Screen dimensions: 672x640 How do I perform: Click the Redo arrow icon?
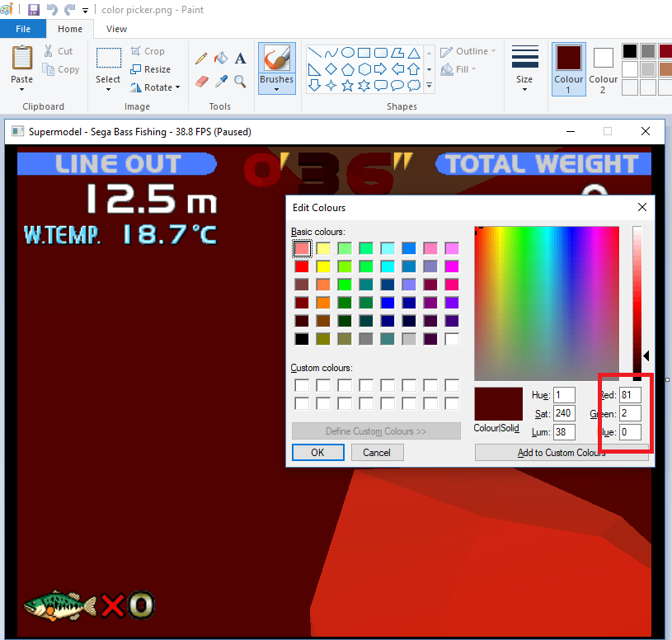click(x=69, y=9)
